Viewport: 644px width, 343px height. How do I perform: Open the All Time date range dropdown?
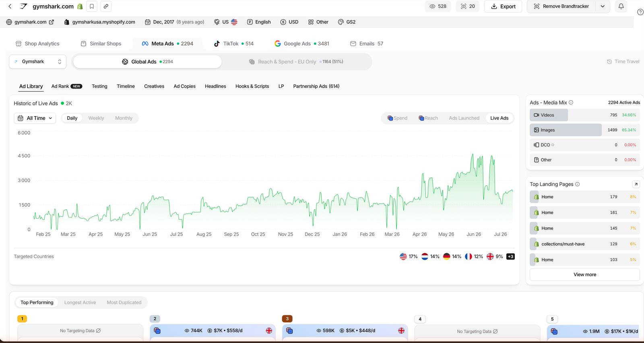(35, 118)
